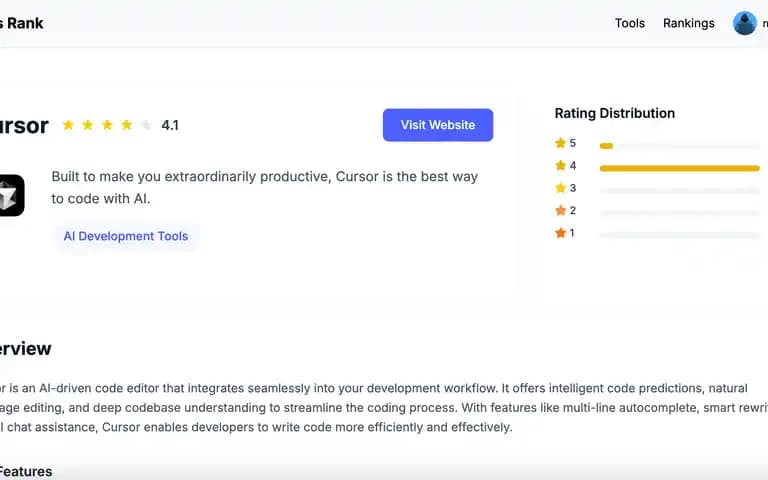Click the overview paragraph about AI-driven code editor
The width and height of the screenshot is (768, 480).
384,408
